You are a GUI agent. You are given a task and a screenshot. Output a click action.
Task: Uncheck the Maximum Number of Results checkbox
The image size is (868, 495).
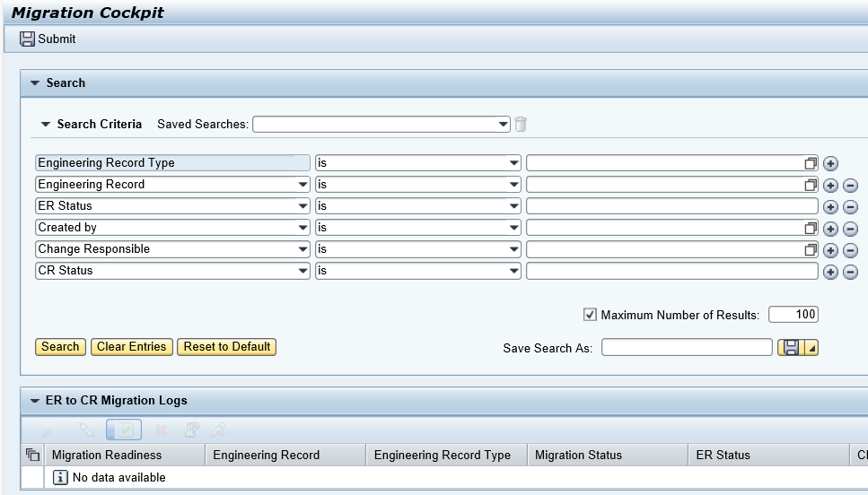click(x=590, y=315)
